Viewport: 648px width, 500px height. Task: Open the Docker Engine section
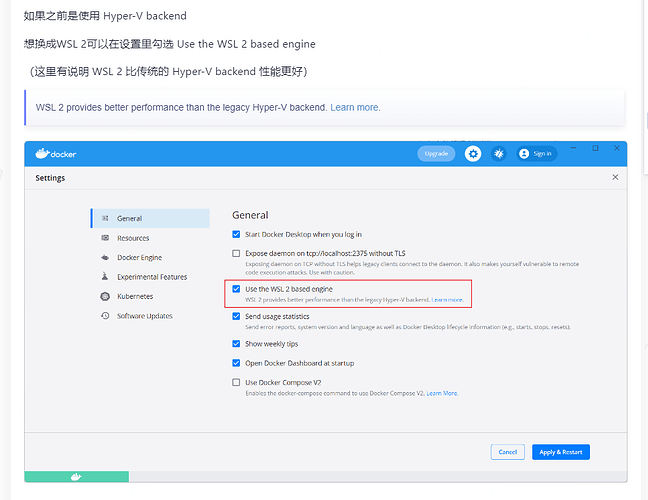(x=139, y=257)
